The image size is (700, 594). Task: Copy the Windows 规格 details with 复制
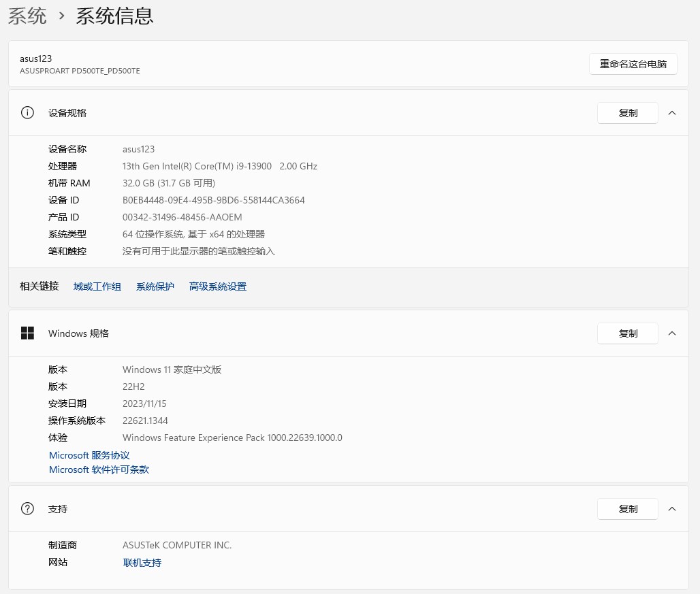[628, 333]
